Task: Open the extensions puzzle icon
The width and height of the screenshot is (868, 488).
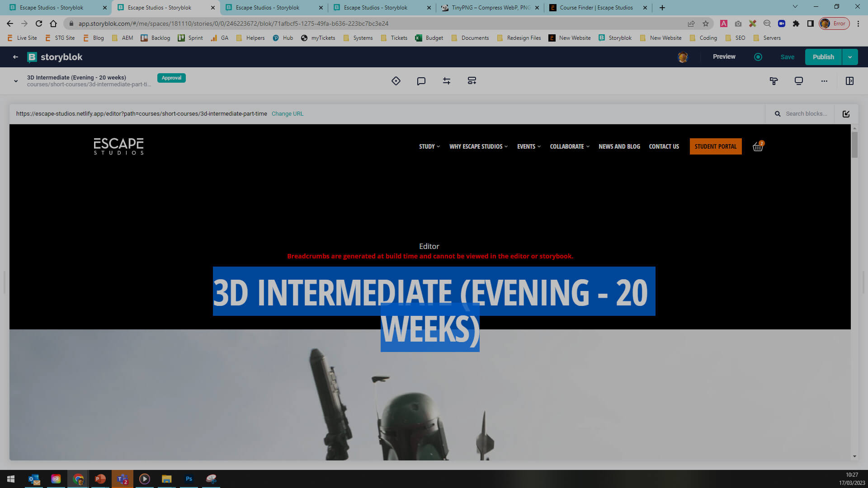Action: tap(796, 23)
